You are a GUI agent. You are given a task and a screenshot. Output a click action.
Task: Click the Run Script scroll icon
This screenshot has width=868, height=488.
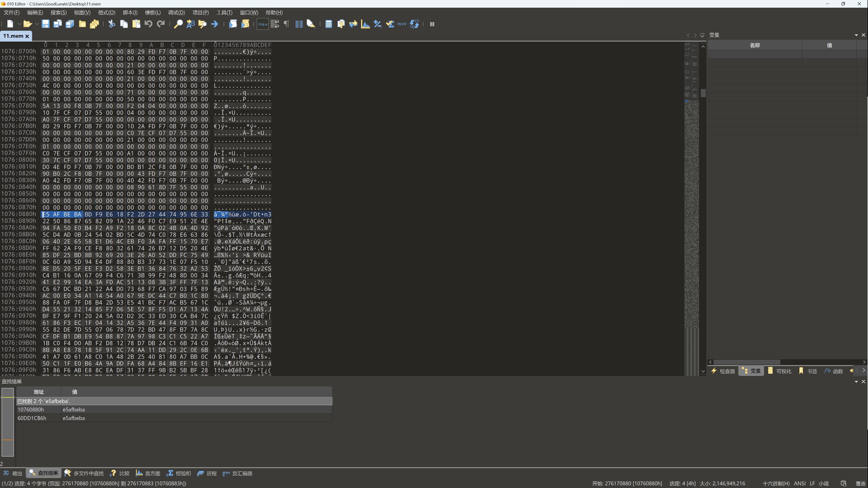point(233,24)
